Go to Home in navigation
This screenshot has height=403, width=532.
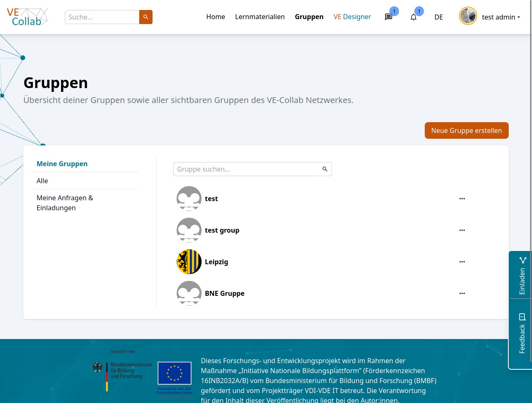[216, 17]
